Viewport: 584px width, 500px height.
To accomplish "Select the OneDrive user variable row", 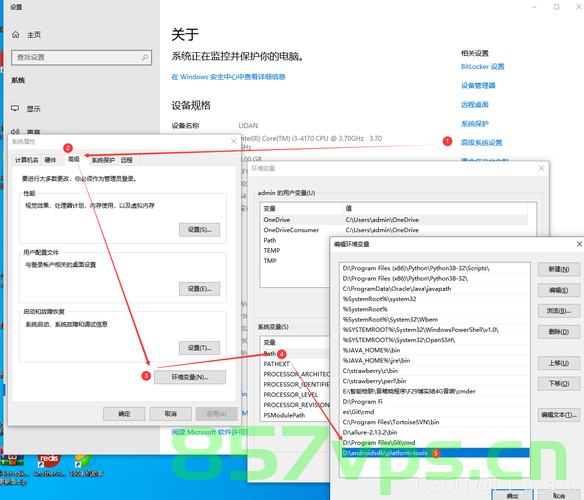I will [x=395, y=220].
